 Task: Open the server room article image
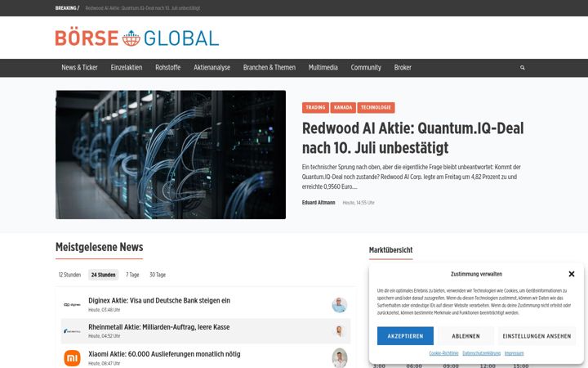(x=171, y=155)
